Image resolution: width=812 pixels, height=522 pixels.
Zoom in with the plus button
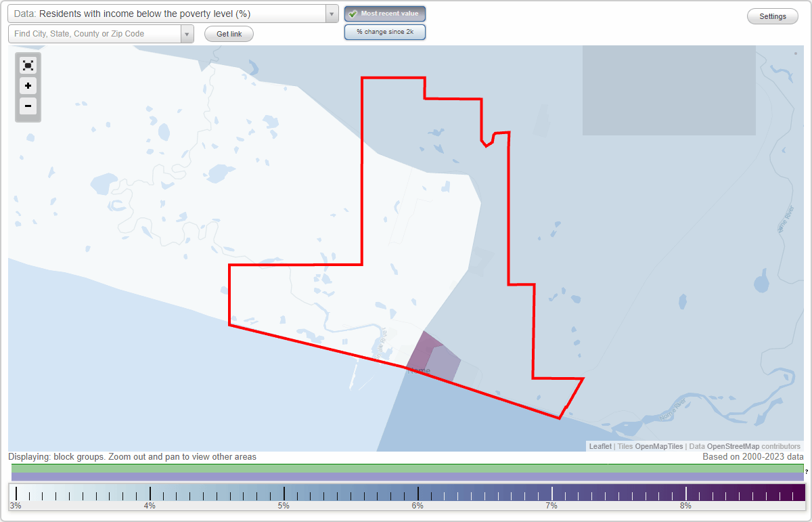[28, 86]
